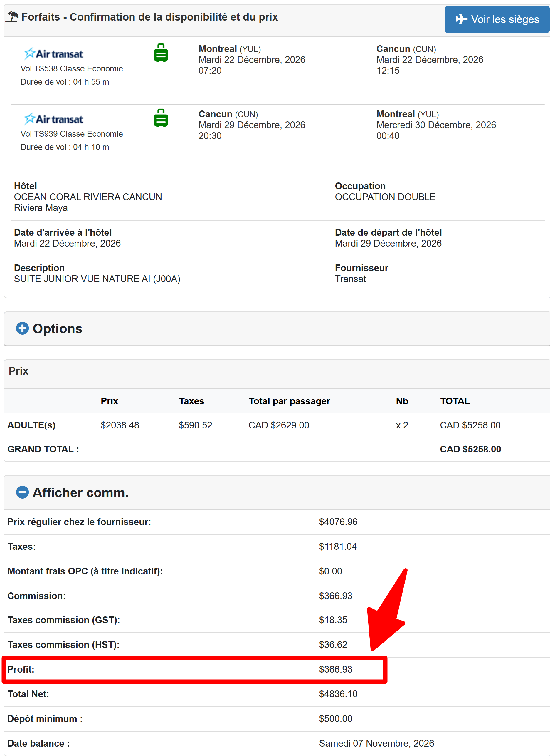Click Durée de vol : 04 h 10 m
This screenshot has width=550, height=756.
[x=65, y=147]
